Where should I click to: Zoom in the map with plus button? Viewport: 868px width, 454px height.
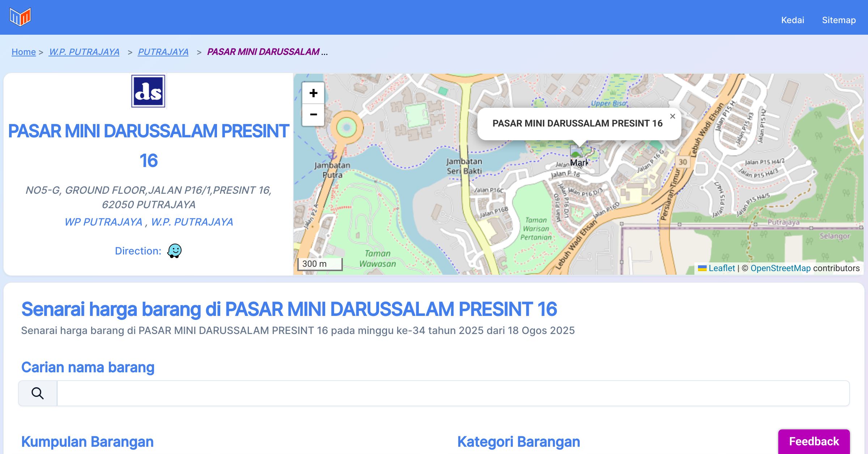(313, 93)
